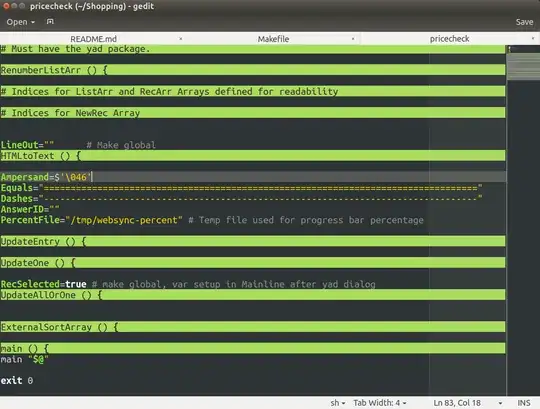Click the overview map scrollbar handle
This screenshot has height=409, width=540.
pos(523,66)
